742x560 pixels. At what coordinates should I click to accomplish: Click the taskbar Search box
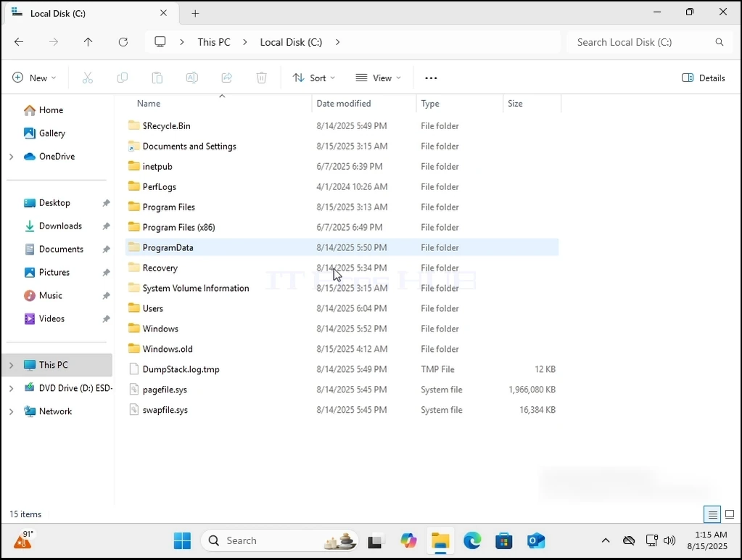tap(280, 540)
